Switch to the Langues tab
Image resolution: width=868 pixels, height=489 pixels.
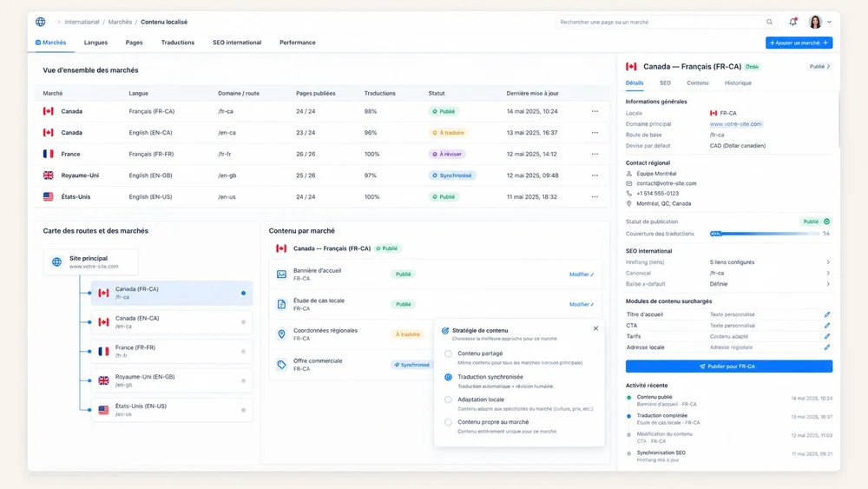point(95,43)
